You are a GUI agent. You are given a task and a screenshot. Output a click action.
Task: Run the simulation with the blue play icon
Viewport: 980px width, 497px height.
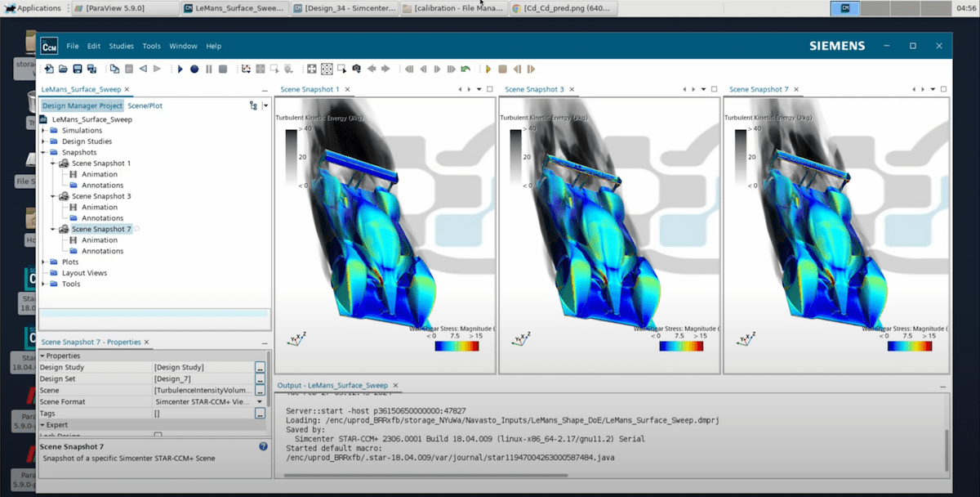(181, 69)
